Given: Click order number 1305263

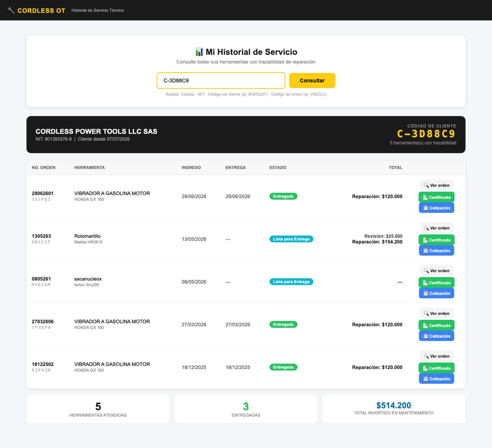Looking at the screenshot, I should click(x=41, y=236).
